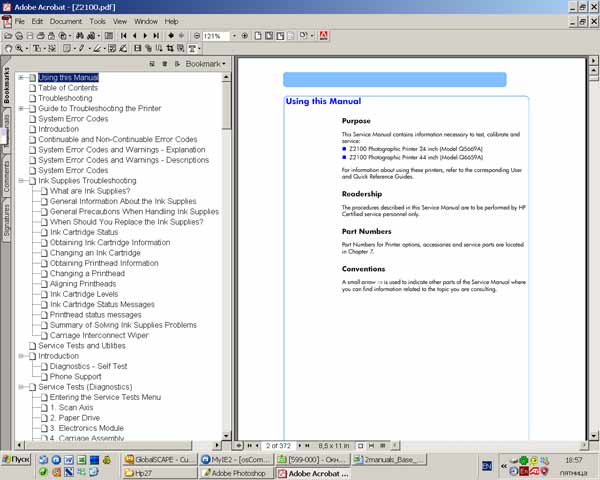Select the Text Select tool
Image resolution: width=600 pixels, height=480 pixels.
pos(37,49)
